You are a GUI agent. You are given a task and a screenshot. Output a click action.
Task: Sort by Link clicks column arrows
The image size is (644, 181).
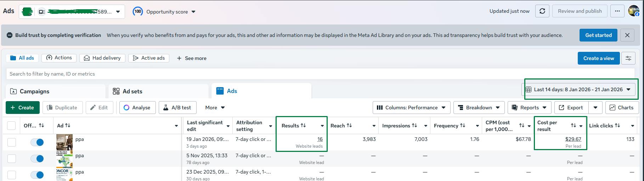(617, 125)
